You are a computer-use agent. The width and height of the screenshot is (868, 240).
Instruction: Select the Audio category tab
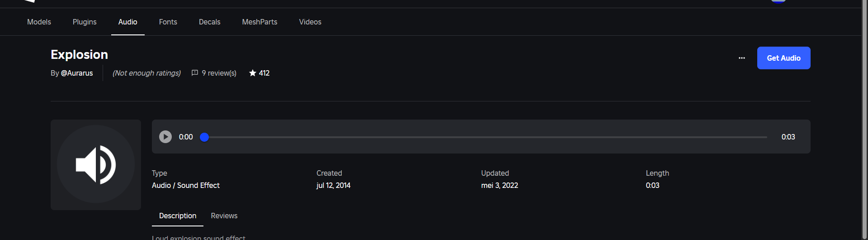pyautogui.click(x=128, y=22)
